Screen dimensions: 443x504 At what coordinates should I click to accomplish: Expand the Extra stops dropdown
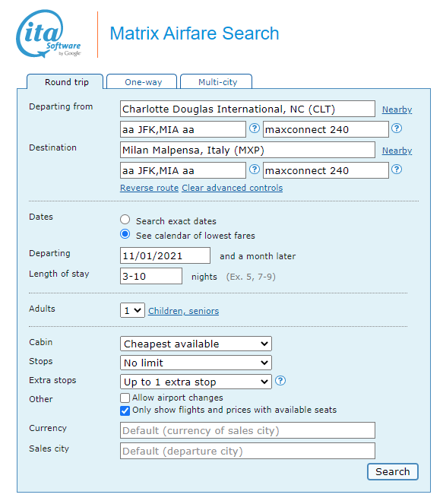[x=196, y=382]
